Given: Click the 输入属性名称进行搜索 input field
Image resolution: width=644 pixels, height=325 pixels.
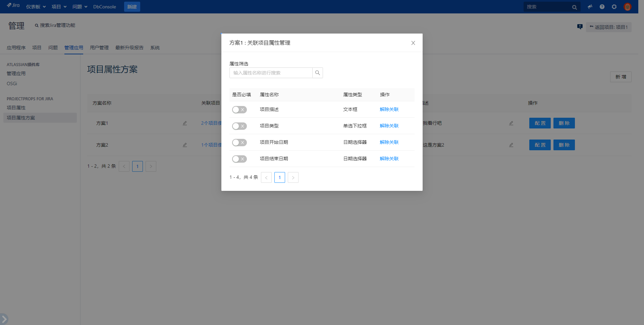Looking at the screenshot, I should point(271,73).
